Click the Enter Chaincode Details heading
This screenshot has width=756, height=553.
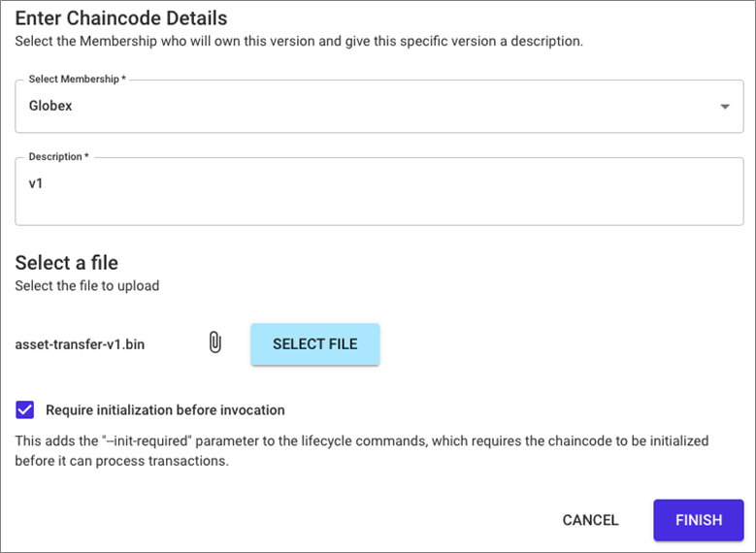[121, 18]
